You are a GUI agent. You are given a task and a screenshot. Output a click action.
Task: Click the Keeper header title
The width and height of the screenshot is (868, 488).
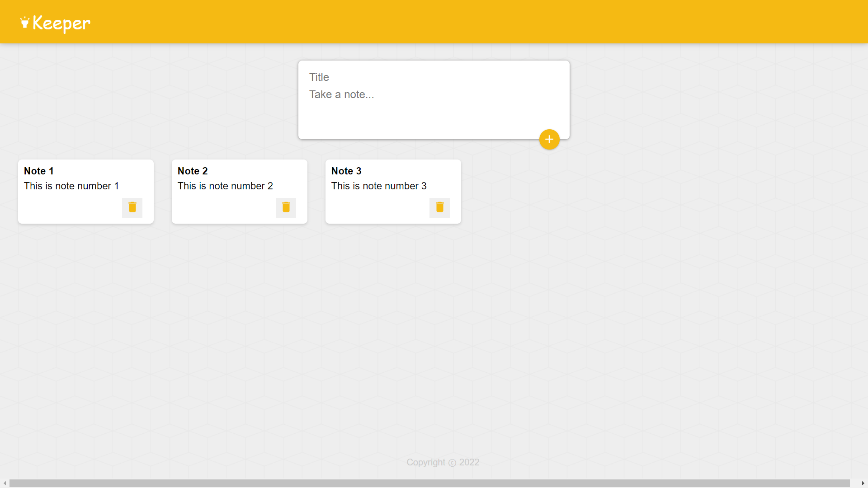pyautogui.click(x=61, y=23)
